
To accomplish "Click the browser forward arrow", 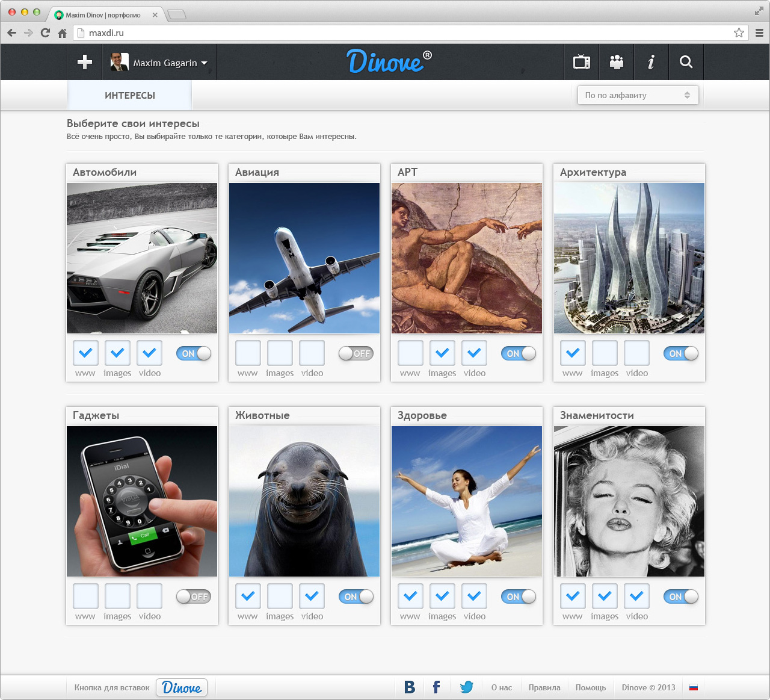I will (28, 33).
